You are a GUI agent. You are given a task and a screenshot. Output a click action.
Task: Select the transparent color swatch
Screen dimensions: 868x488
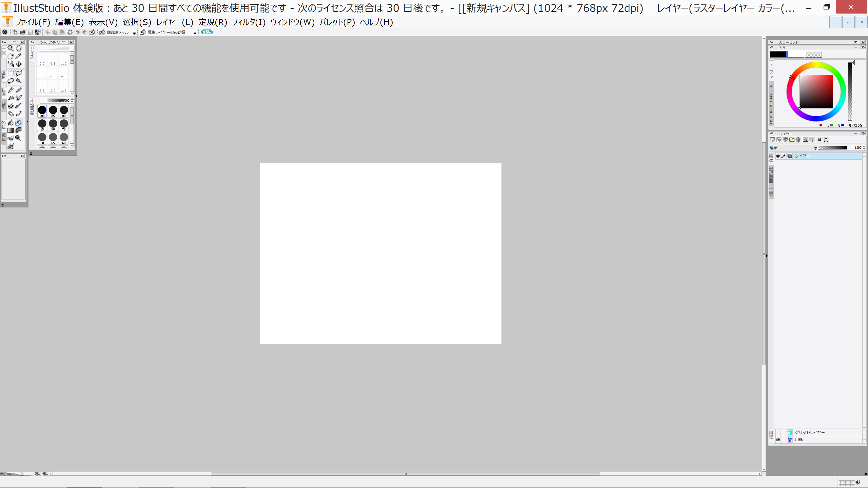point(813,54)
